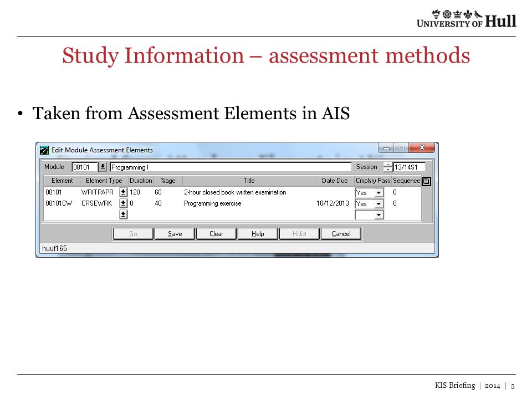Click the Save button

pyautogui.click(x=175, y=234)
